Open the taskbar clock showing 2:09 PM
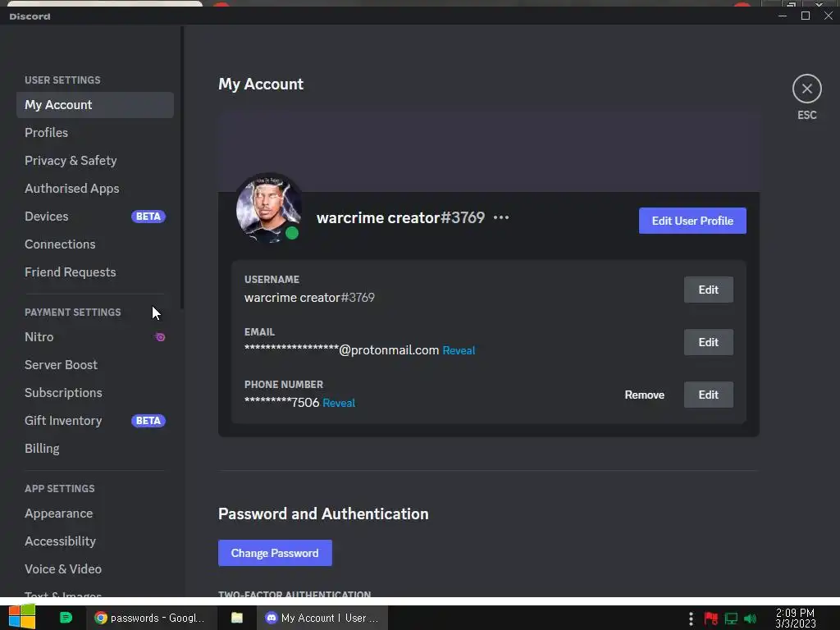The width and height of the screenshot is (840, 630). point(796,618)
